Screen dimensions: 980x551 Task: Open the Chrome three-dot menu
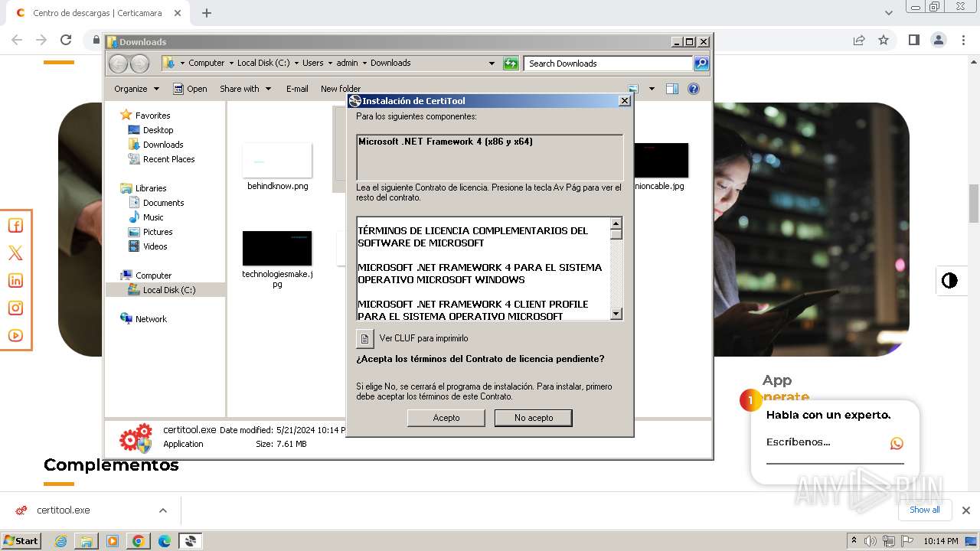point(964,40)
